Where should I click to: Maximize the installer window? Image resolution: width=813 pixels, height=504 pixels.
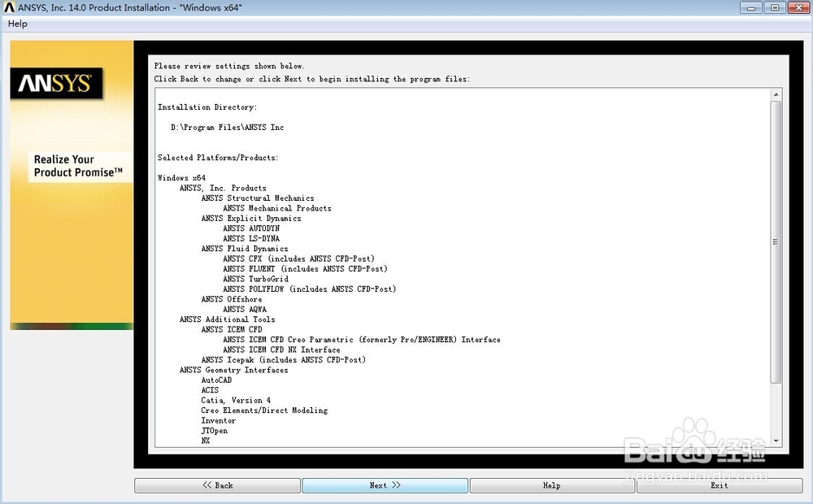point(775,7)
